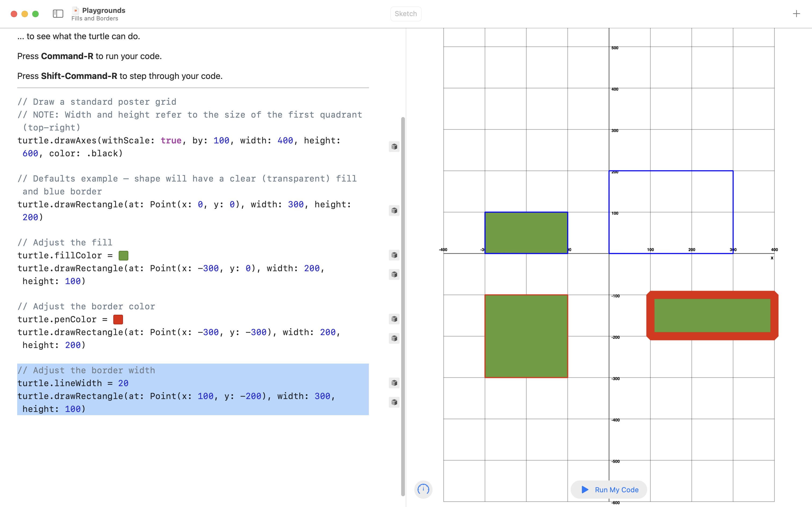Open the red penColor swatch

(x=118, y=320)
